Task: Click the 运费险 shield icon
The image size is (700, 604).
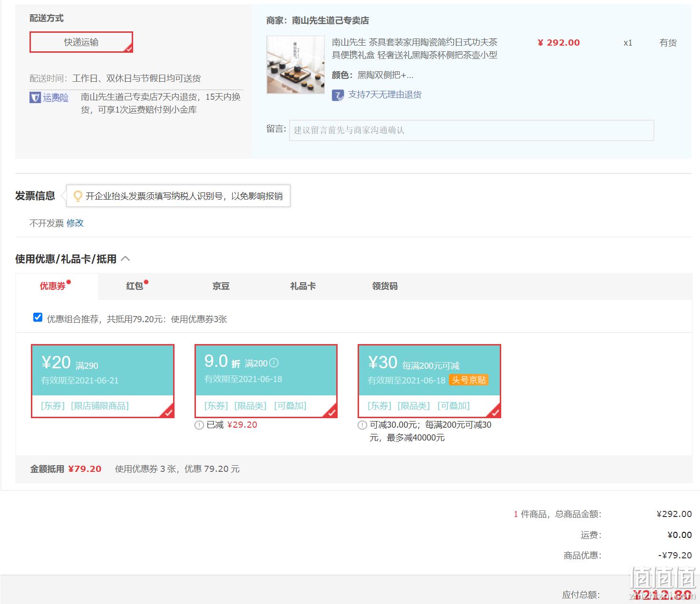Action: (x=35, y=97)
